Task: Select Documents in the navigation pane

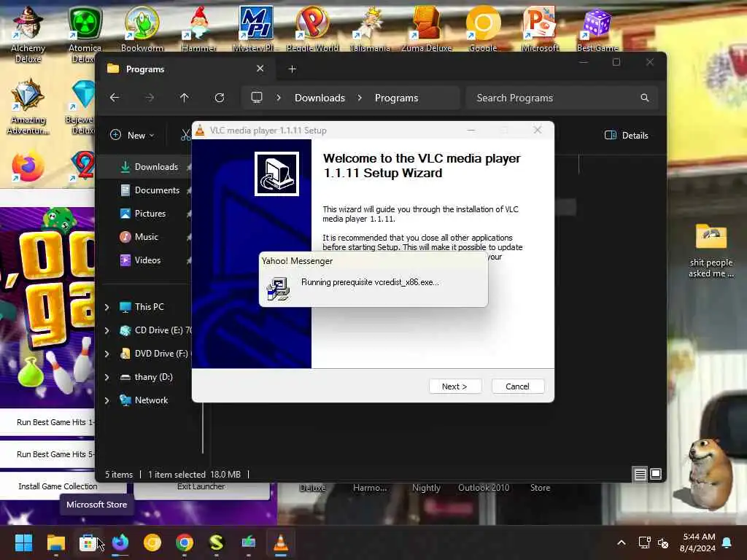Action: point(157,190)
